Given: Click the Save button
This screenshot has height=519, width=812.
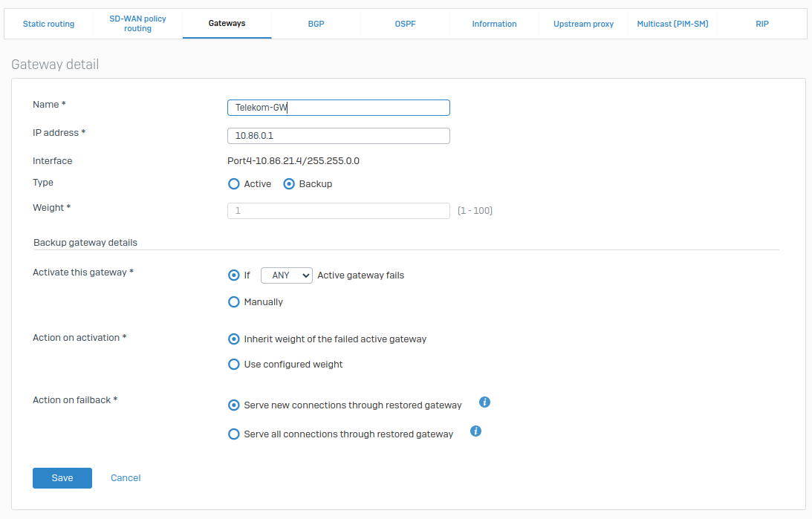Looking at the screenshot, I should tap(62, 477).
